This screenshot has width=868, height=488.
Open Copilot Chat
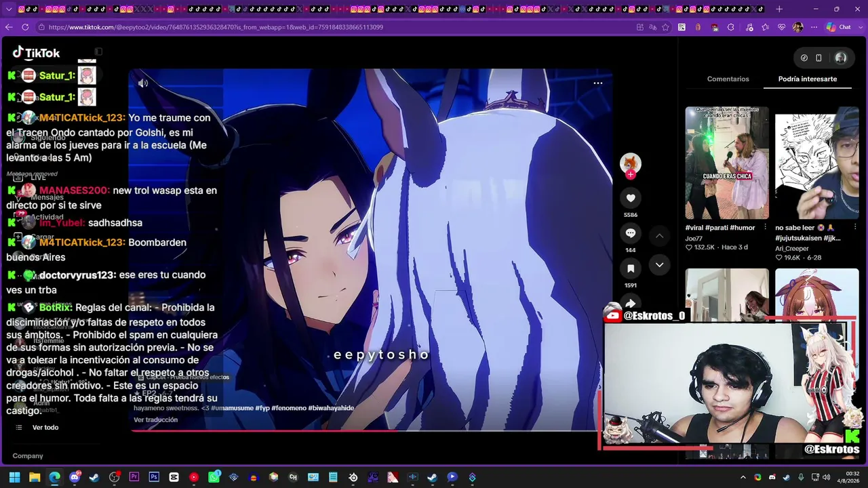click(x=838, y=27)
